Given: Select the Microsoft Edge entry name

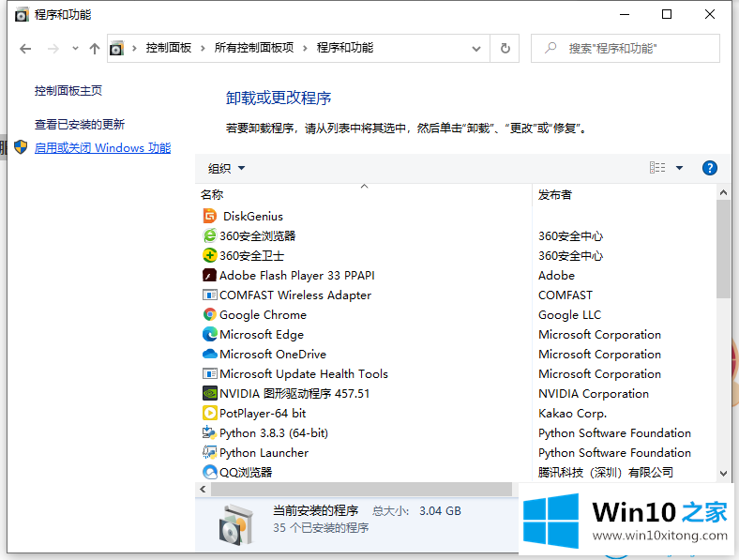Looking at the screenshot, I should point(262,335).
